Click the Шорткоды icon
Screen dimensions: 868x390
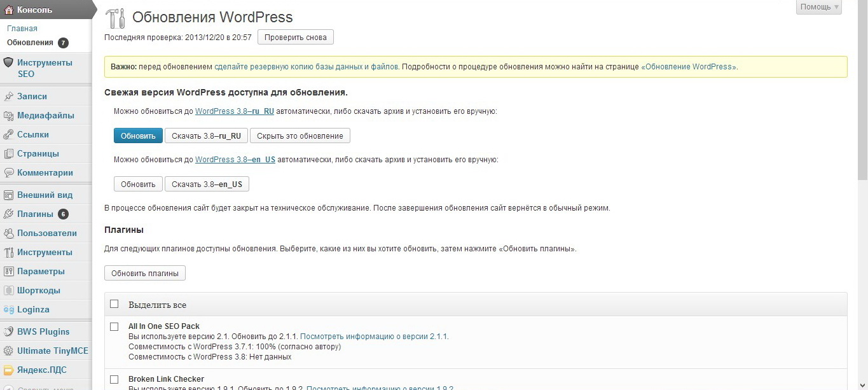point(8,290)
